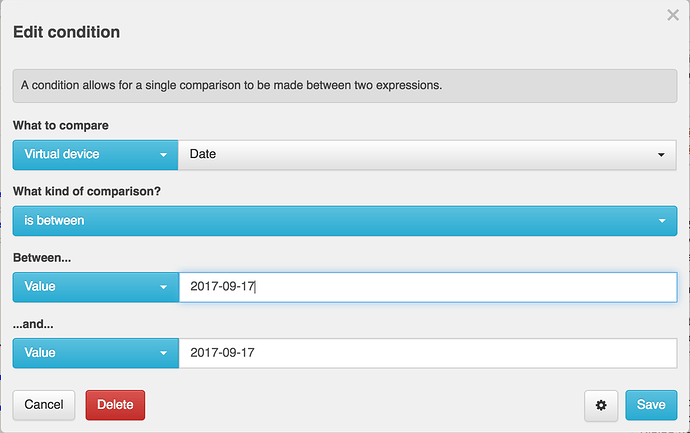This screenshot has height=433, width=690.
Task: Click the white caret on the is between bar
Action: [x=662, y=221]
